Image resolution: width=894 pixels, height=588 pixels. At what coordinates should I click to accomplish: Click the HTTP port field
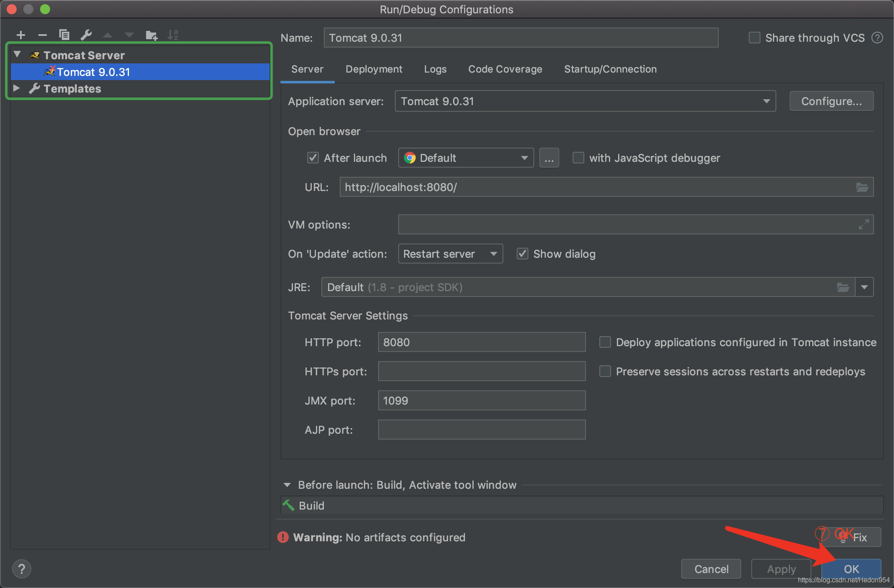pos(482,342)
